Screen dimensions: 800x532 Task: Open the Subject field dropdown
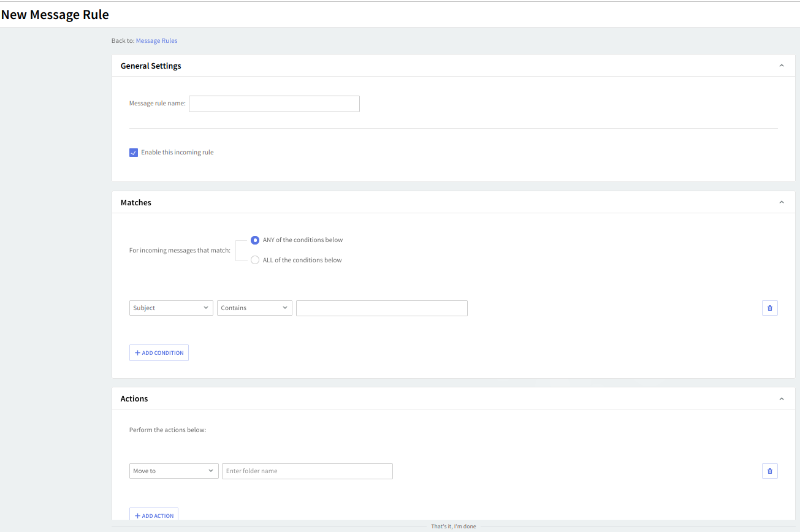click(171, 308)
